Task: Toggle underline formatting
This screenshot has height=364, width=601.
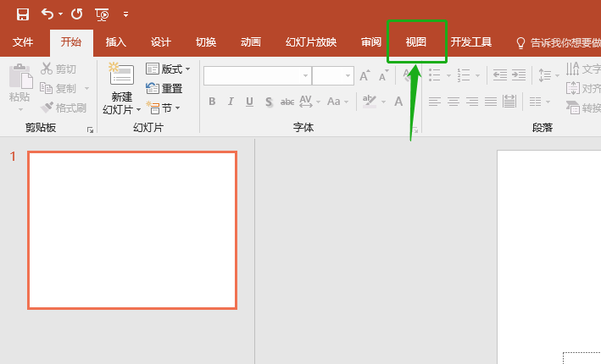Action: 249,102
